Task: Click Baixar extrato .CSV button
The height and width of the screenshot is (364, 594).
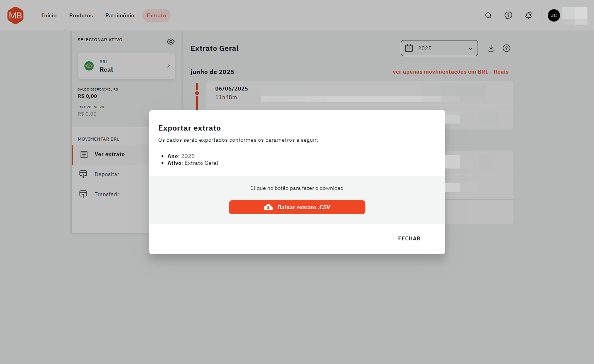Action: (x=297, y=207)
